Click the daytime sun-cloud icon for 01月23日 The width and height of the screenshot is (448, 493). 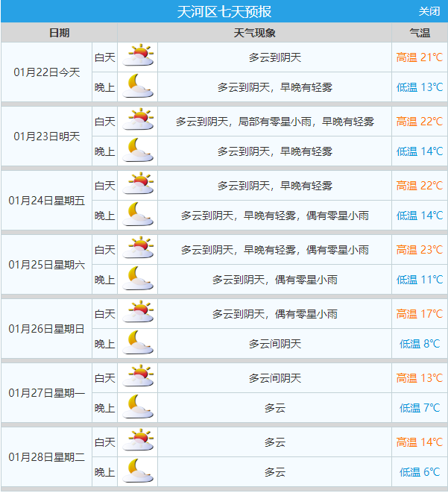coord(138,121)
